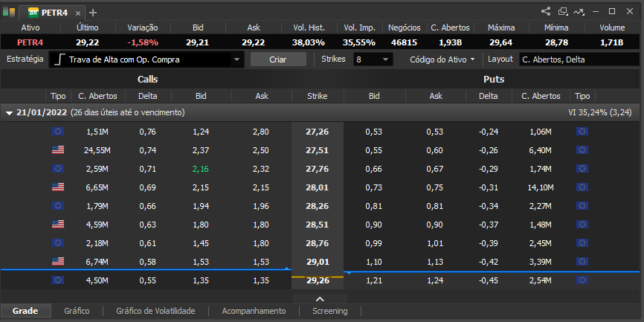Click the Vol. Imp. value 35,55%
This screenshot has height=322, width=644.
point(359,42)
